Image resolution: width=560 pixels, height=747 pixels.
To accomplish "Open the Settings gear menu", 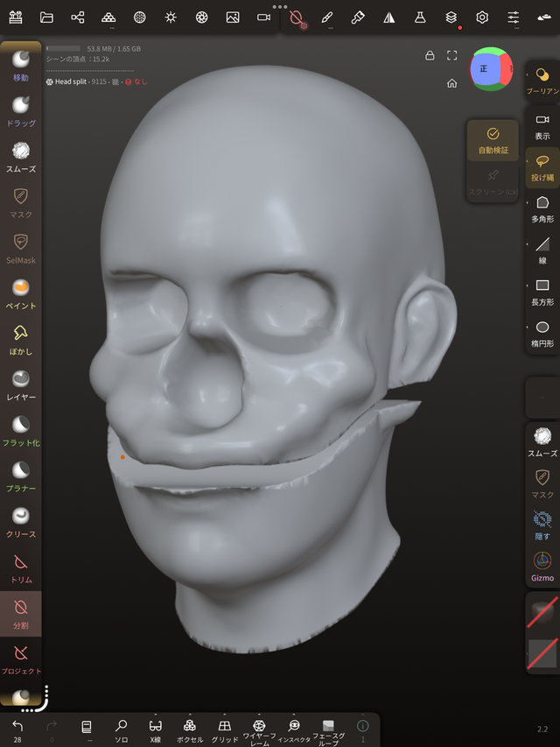I will coord(482,17).
